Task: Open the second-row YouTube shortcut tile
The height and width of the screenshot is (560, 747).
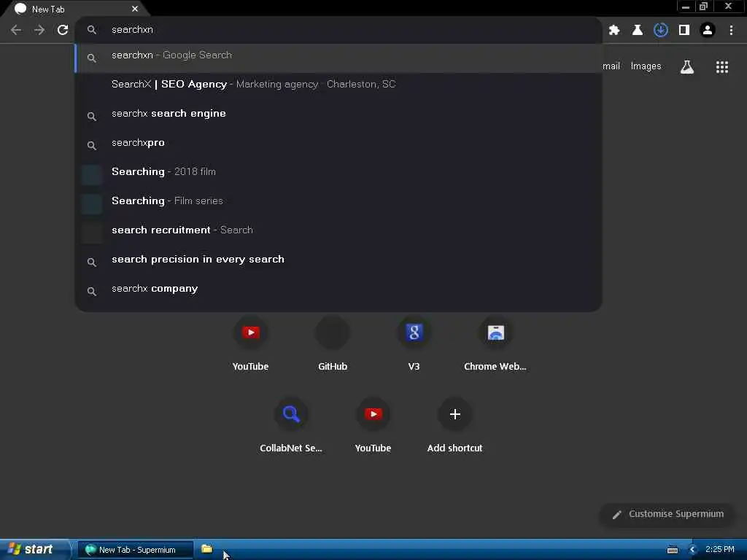Action: [373, 426]
